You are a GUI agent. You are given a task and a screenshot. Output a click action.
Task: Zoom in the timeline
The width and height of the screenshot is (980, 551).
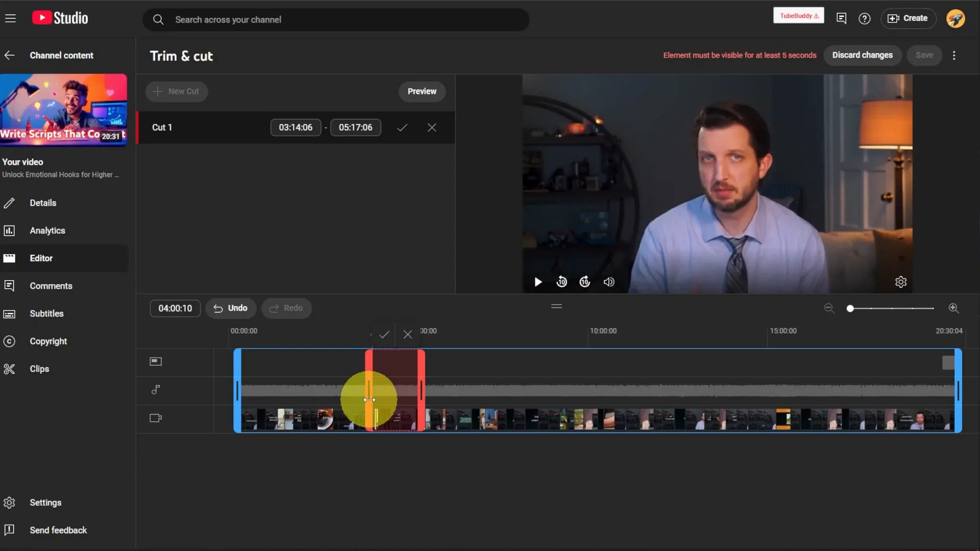pos(953,308)
